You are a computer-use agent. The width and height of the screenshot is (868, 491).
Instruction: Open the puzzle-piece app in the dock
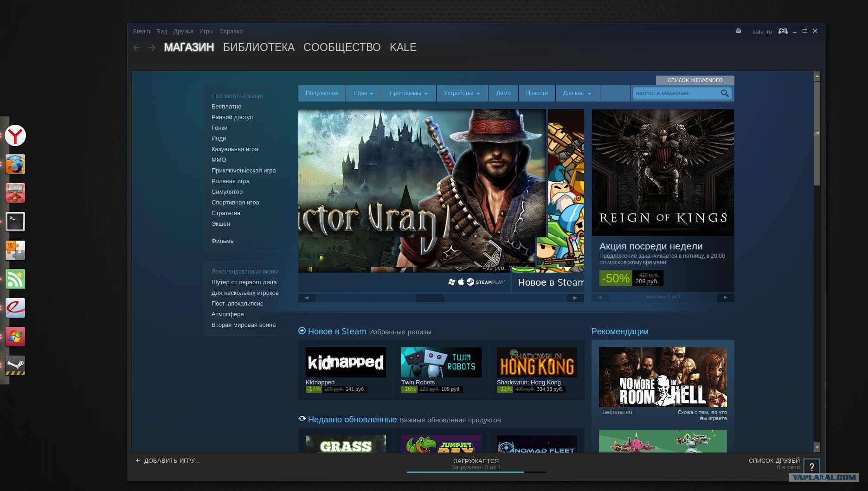pyautogui.click(x=15, y=250)
